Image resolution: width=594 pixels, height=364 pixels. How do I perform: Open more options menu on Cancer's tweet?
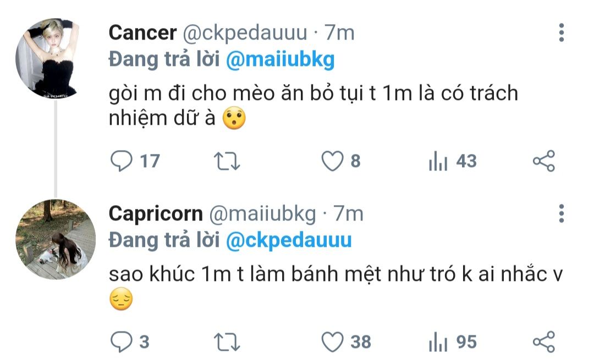click(x=562, y=32)
